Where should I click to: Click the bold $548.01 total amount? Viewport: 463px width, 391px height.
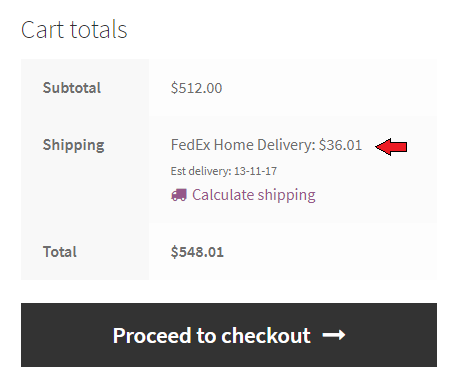[197, 252]
